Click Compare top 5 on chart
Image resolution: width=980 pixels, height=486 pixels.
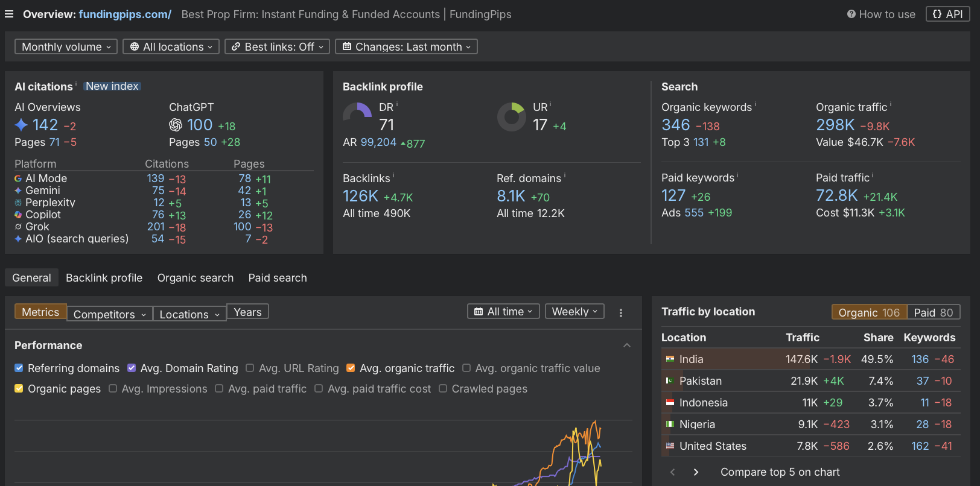[780, 472]
